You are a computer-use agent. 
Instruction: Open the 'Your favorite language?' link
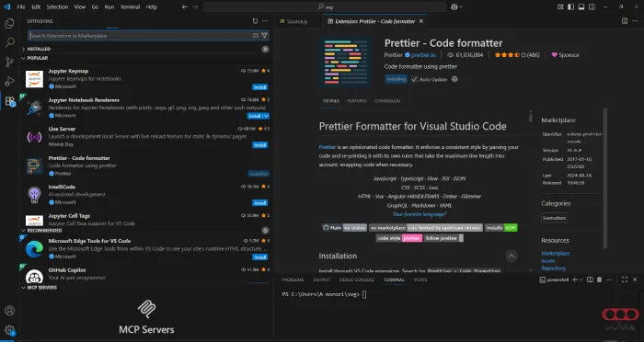pyautogui.click(x=420, y=214)
